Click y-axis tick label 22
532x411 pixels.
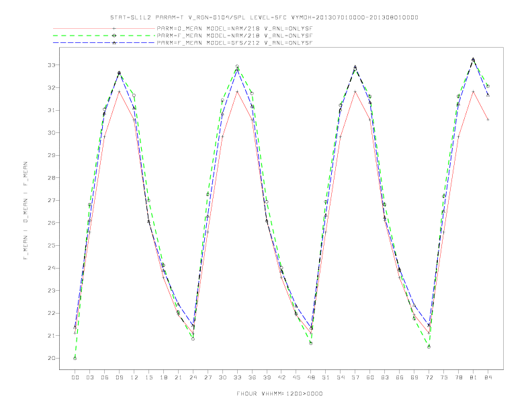(52, 313)
